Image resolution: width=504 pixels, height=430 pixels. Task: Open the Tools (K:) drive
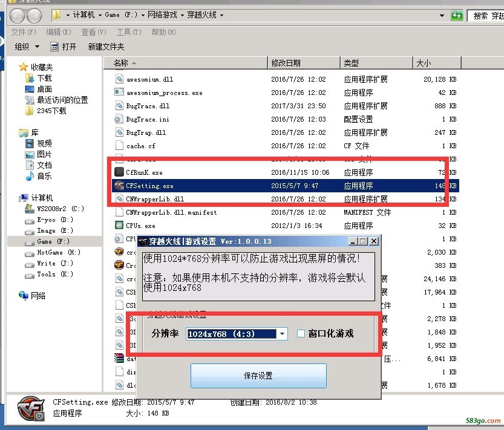click(55, 274)
